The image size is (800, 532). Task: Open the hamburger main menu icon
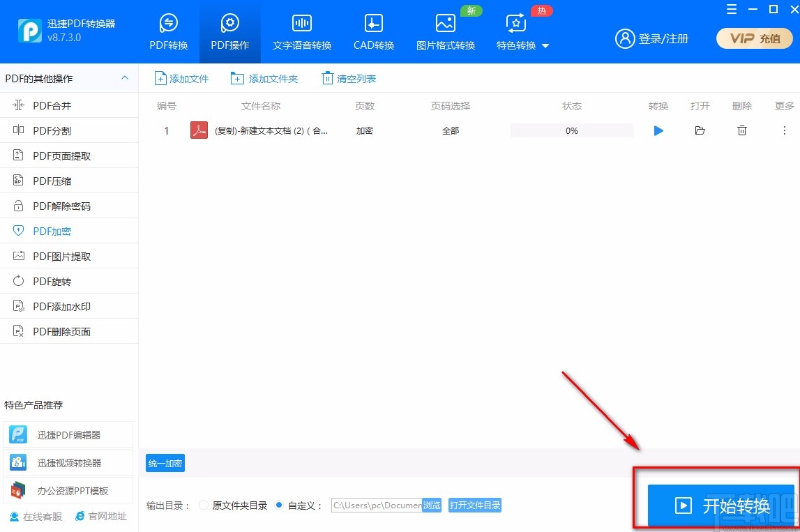(x=731, y=9)
